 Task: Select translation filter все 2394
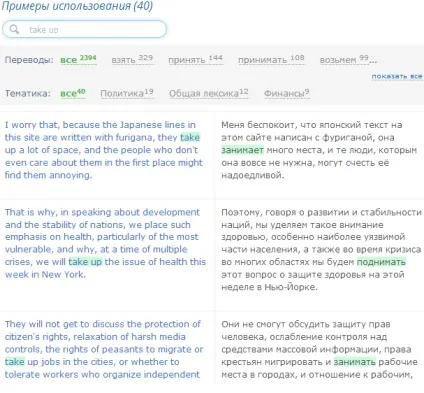(78, 59)
